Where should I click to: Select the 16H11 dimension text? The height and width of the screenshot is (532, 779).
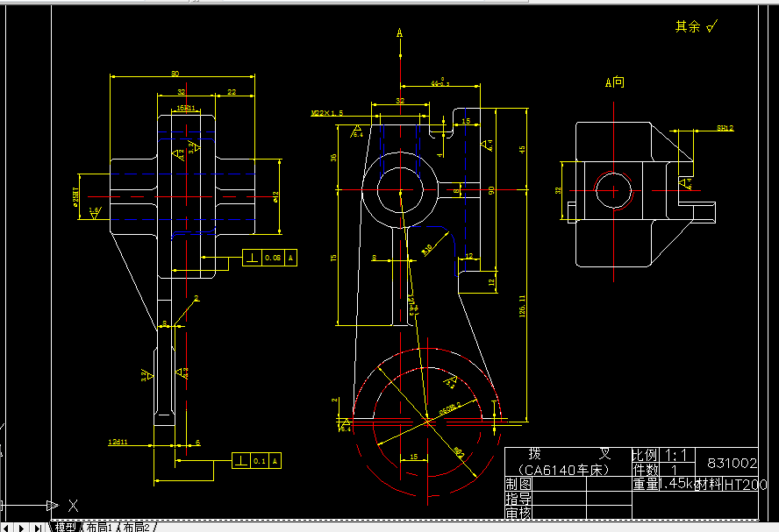[x=186, y=108]
